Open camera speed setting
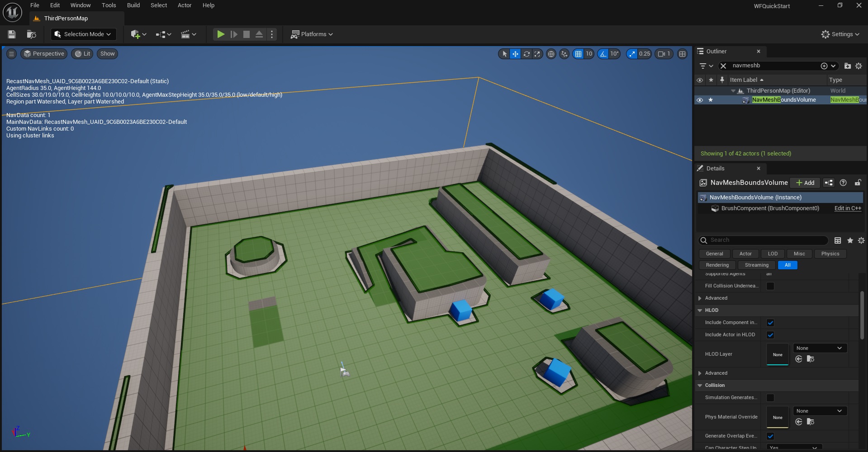Viewport: 868px width, 452px height. point(664,54)
